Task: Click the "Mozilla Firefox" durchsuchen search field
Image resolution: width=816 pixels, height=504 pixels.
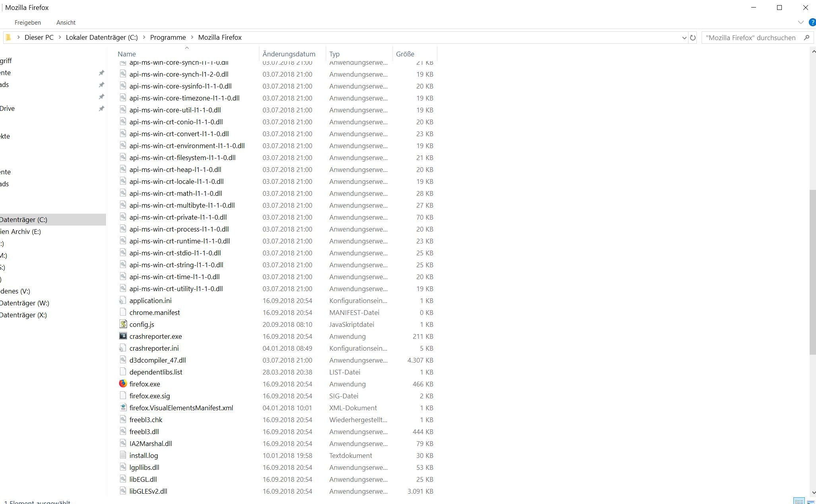Action: [x=750, y=38]
